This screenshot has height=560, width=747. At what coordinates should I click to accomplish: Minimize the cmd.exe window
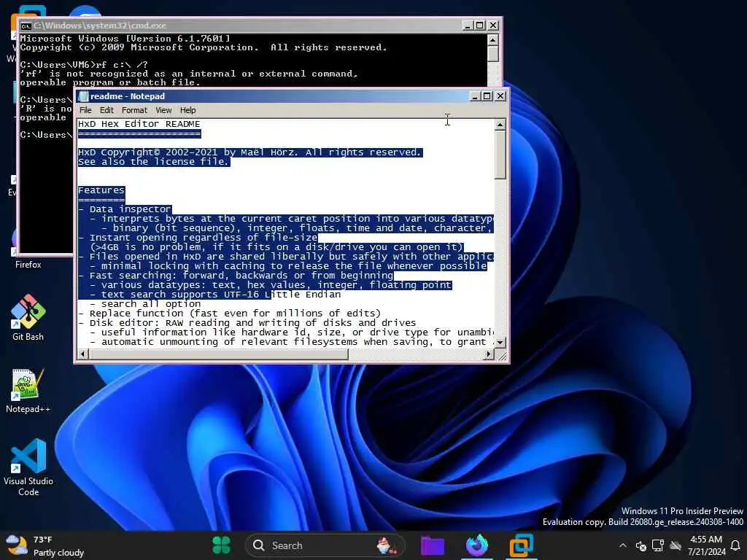coord(468,26)
